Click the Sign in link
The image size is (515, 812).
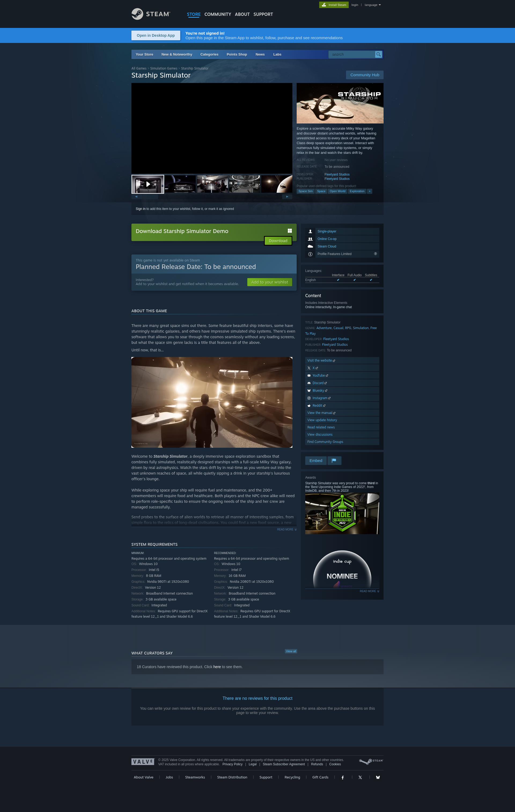click(x=141, y=209)
